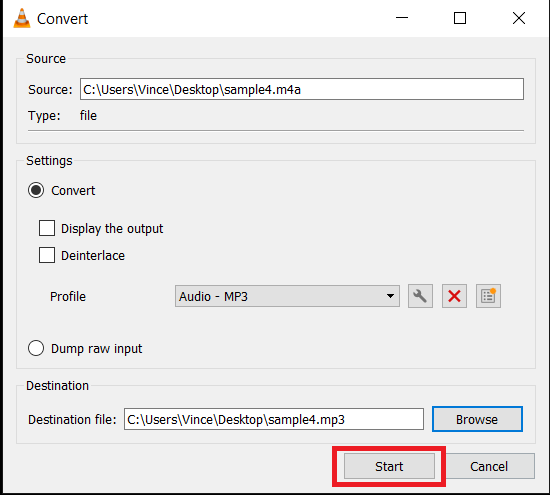Screen dimensions: 550x495
Task: Delete selected profile with red X icon
Action: [454, 296]
